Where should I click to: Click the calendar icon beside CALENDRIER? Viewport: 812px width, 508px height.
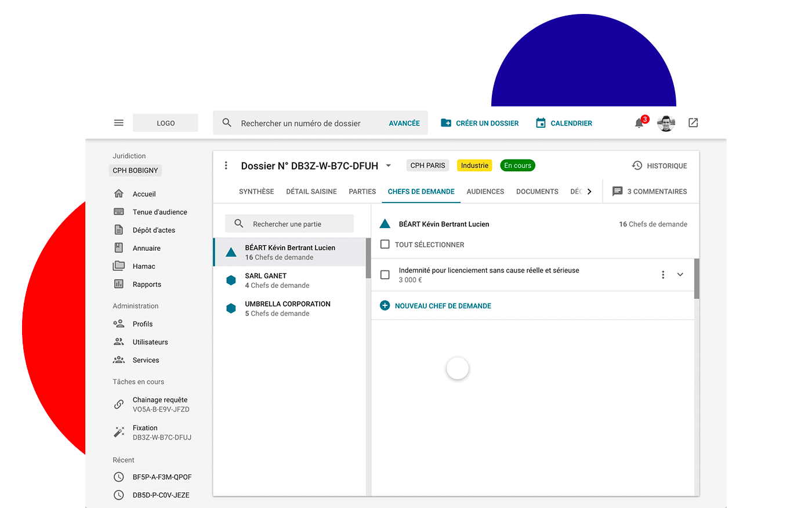[x=541, y=123]
